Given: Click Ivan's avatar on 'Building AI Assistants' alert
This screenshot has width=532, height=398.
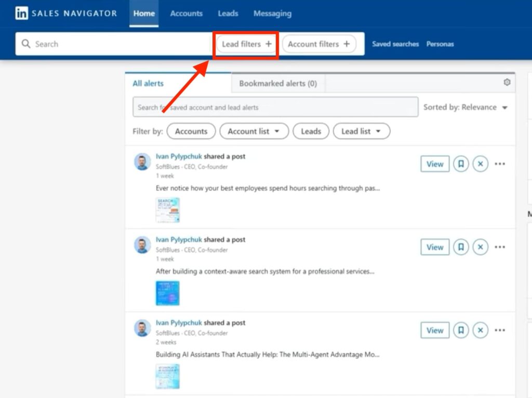Looking at the screenshot, I should (x=142, y=328).
